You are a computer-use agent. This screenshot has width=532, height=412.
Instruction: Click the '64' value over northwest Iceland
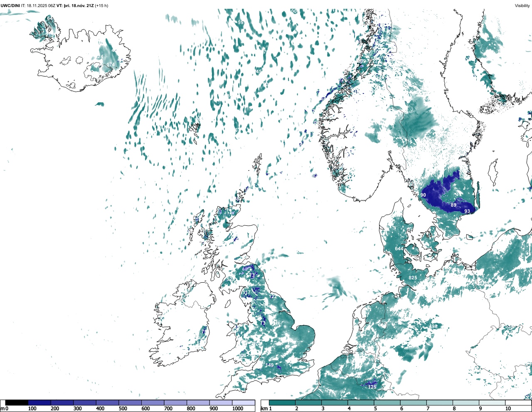pyautogui.click(x=49, y=18)
